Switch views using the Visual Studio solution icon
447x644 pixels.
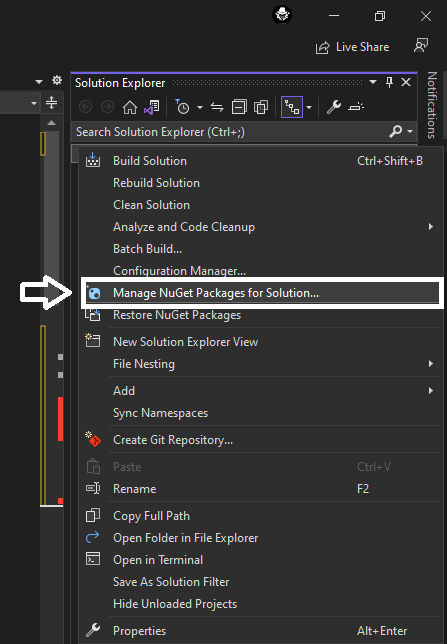tap(152, 108)
